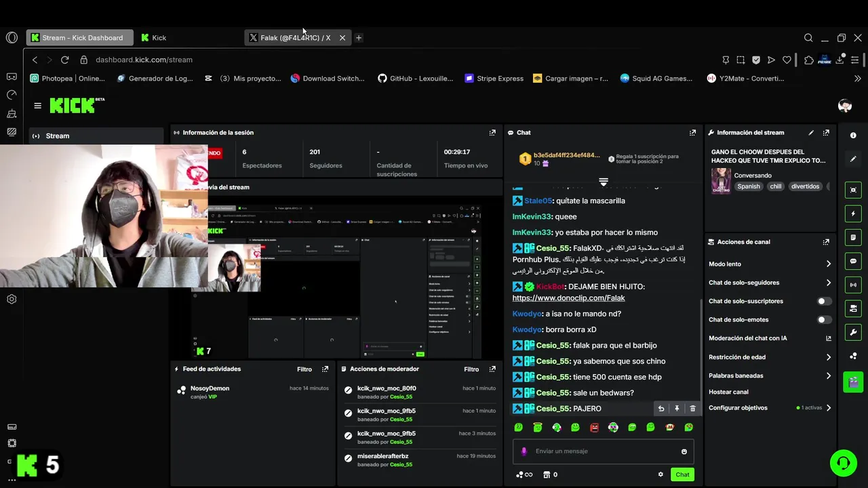Click in the Enviar un mensaje field
Screen dimensions: 868x488
coord(604,451)
